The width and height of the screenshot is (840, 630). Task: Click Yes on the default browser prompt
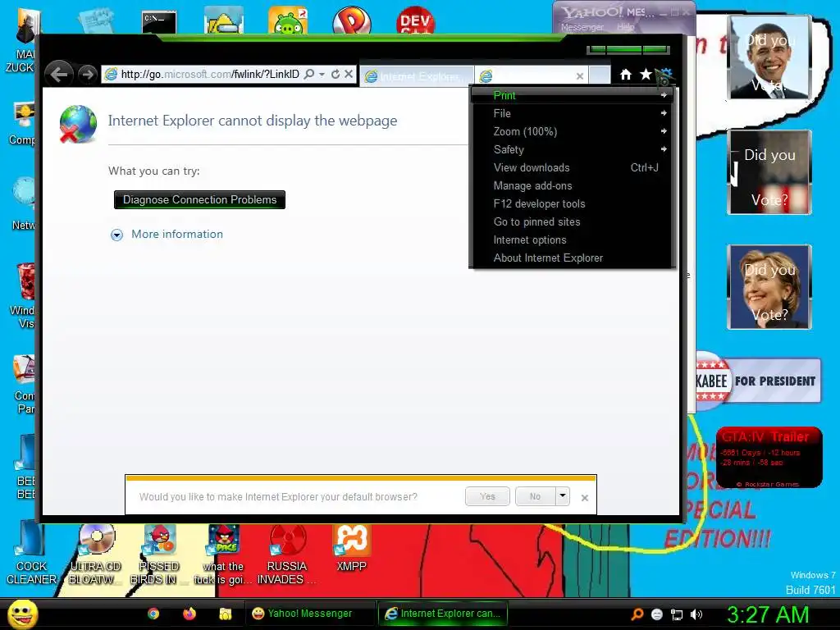click(x=487, y=496)
